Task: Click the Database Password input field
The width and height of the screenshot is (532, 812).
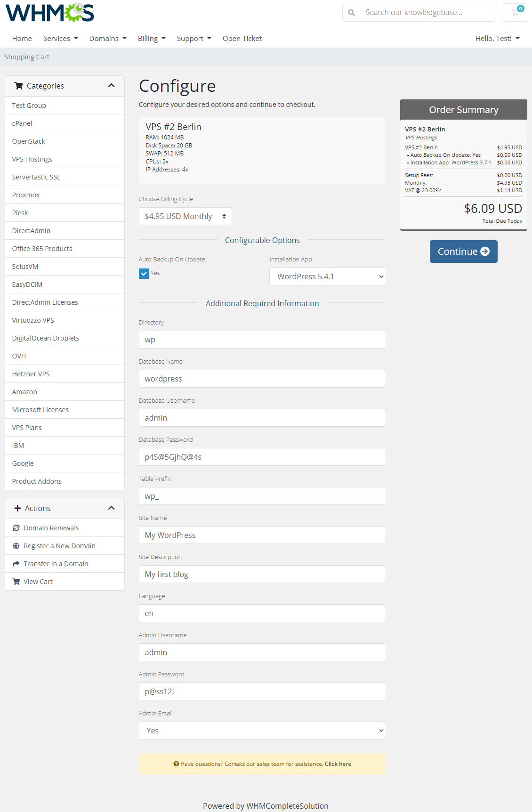Action: [262, 457]
